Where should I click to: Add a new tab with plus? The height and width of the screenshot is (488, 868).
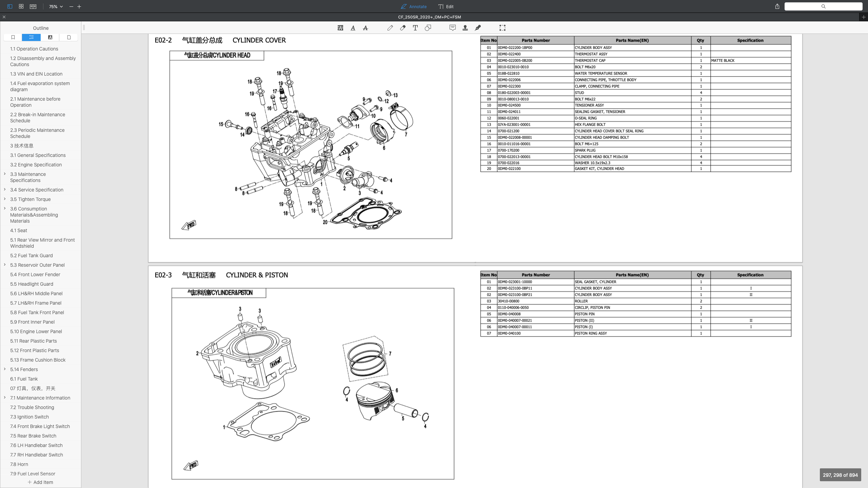click(x=864, y=17)
